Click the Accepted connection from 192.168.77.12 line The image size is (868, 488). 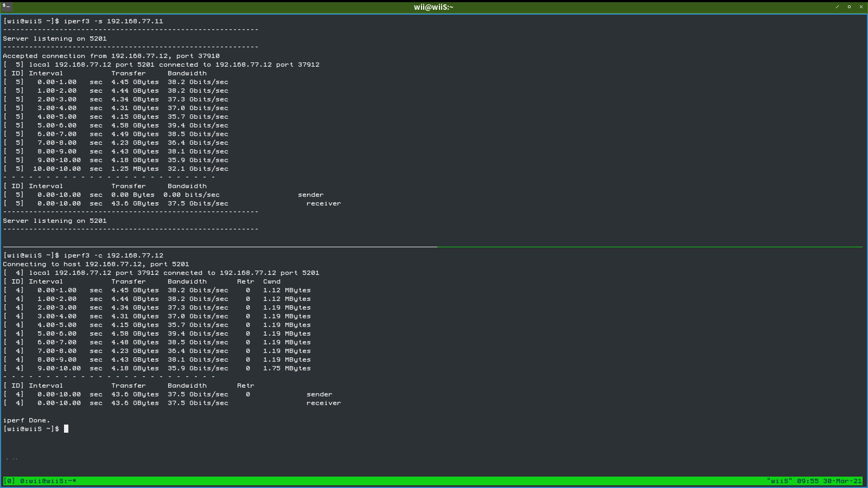coord(111,56)
